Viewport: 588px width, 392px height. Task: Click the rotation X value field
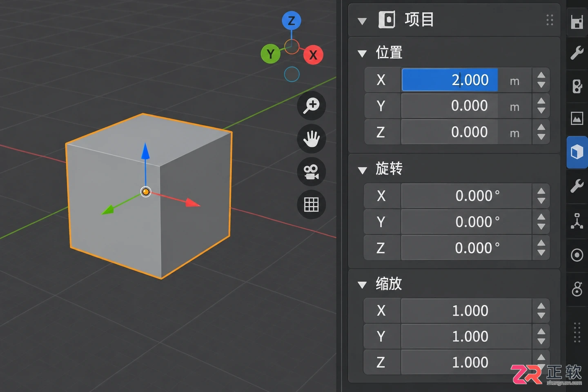click(466, 196)
